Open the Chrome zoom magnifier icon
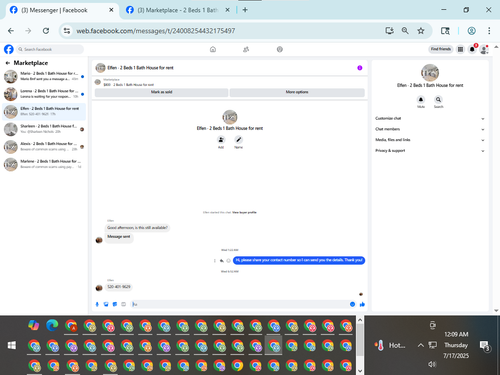500x375 pixels. [x=405, y=31]
